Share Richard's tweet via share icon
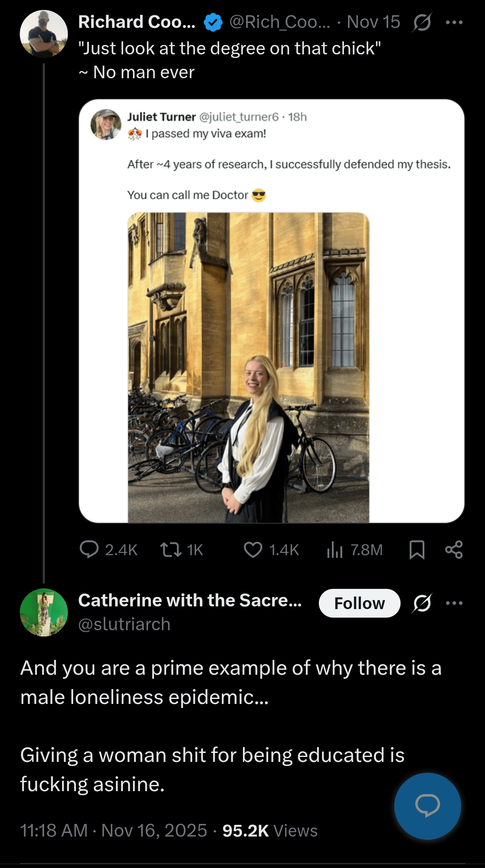The image size is (485, 868). coord(454,549)
